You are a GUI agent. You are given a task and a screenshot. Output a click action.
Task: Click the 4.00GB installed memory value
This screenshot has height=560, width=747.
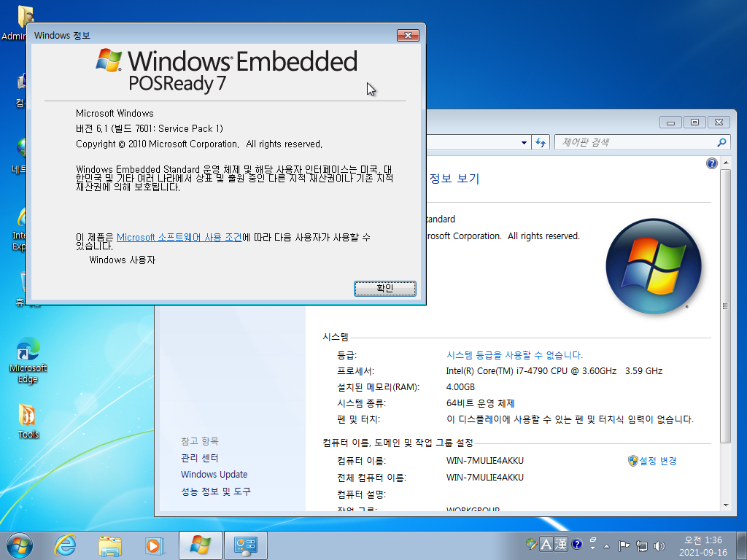point(460,387)
